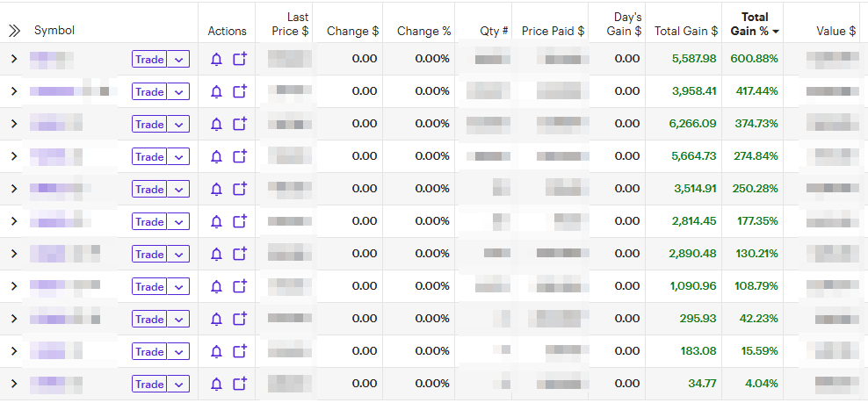Open the Trade dropdown arrow in the 34.77 gain row

178,385
